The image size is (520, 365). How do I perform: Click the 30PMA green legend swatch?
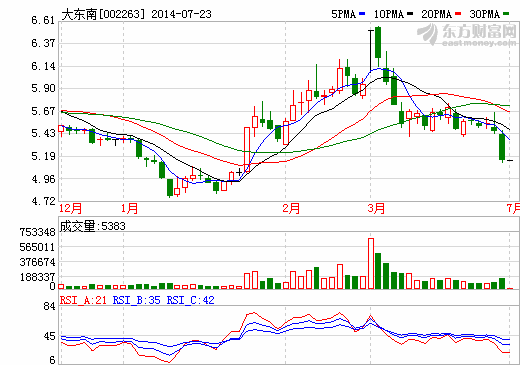tap(506, 14)
